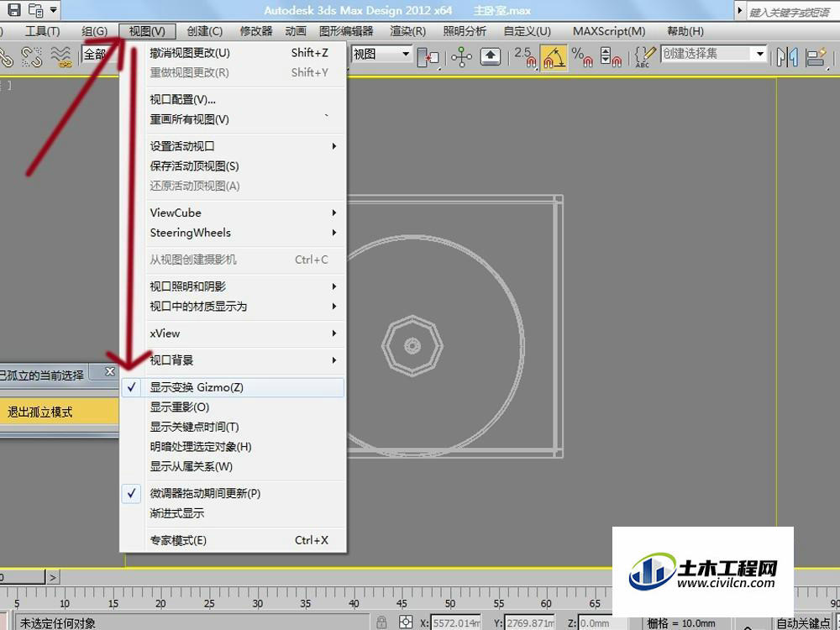Click the time slider next-frame arrow
The height and width of the screenshot is (630, 840).
(x=52, y=578)
